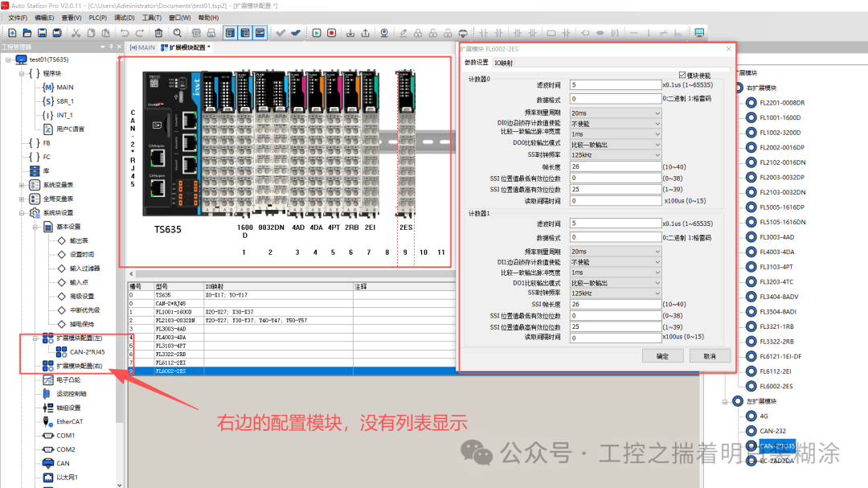
Task: Click the Delete trash can icon
Action: (159, 33)
